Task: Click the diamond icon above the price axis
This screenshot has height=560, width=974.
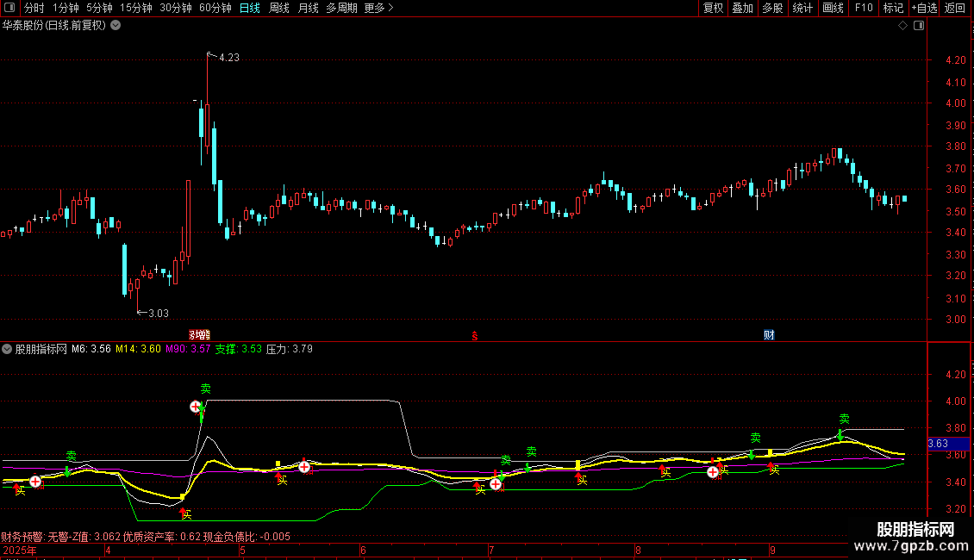Action: [x=903, y=26]
